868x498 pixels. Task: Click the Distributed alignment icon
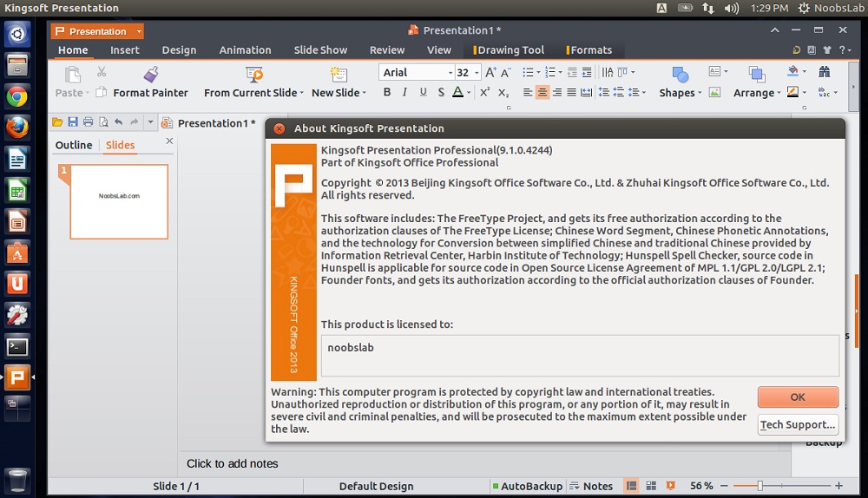[x=586, y=93]
